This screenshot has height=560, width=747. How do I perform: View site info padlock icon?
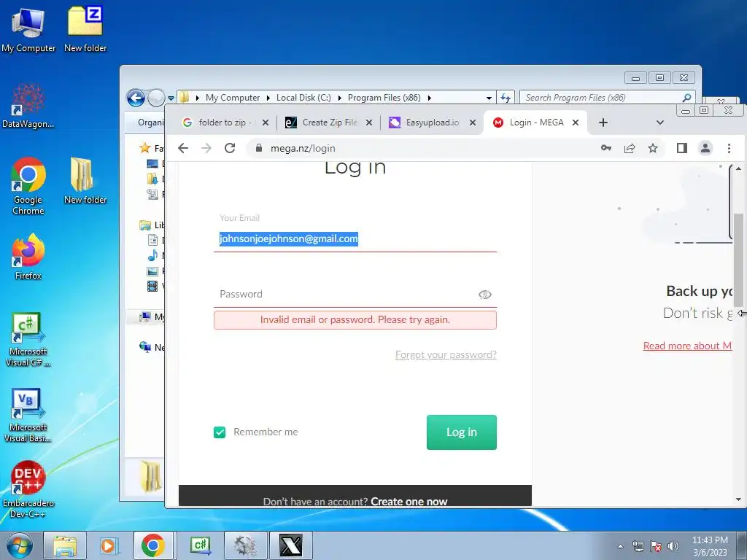(259, 148)
